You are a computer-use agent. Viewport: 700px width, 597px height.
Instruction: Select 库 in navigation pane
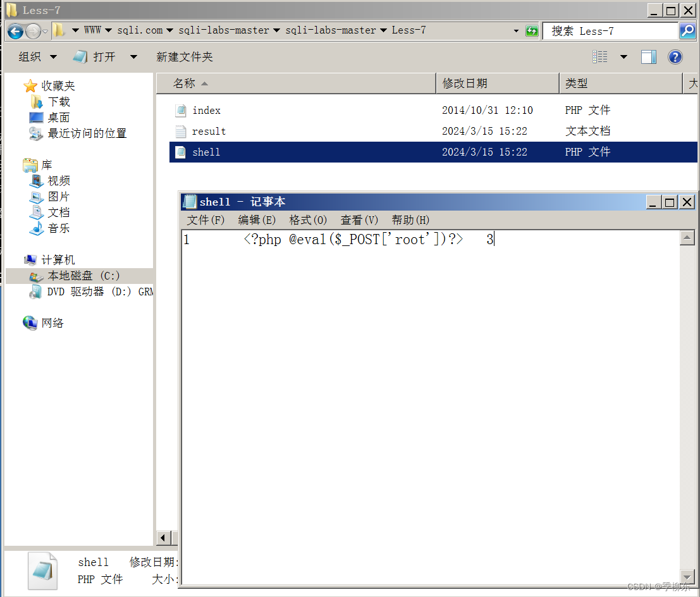(46, 165)
